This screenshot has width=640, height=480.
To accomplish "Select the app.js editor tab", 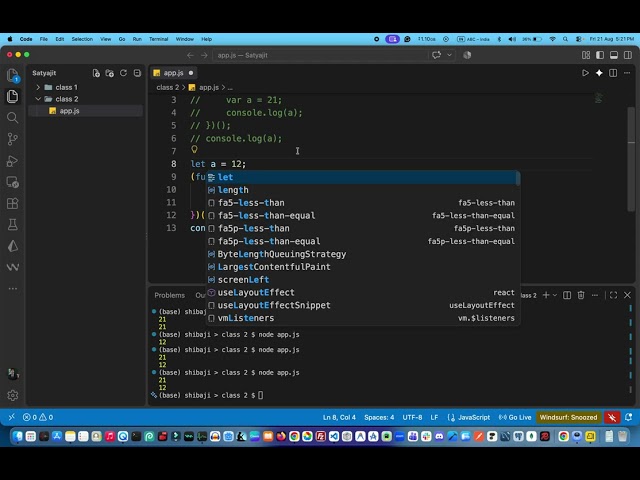I will tap(174, 73).
